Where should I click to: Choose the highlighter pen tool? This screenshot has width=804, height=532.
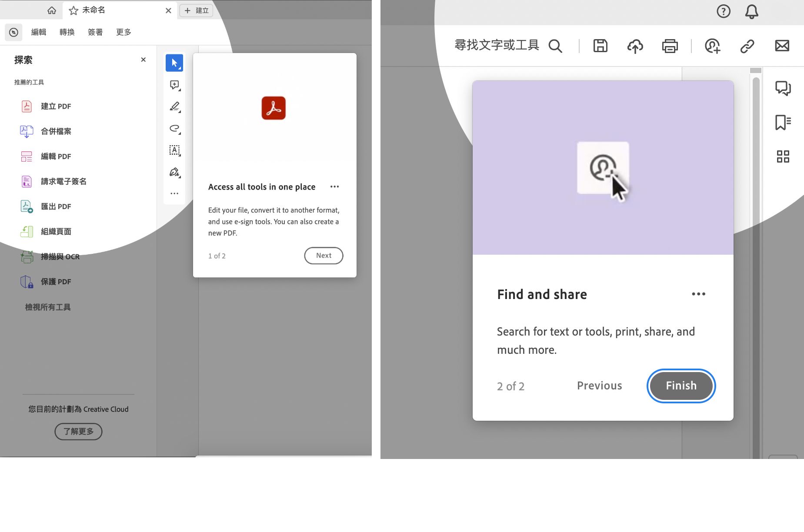point(174,106)
